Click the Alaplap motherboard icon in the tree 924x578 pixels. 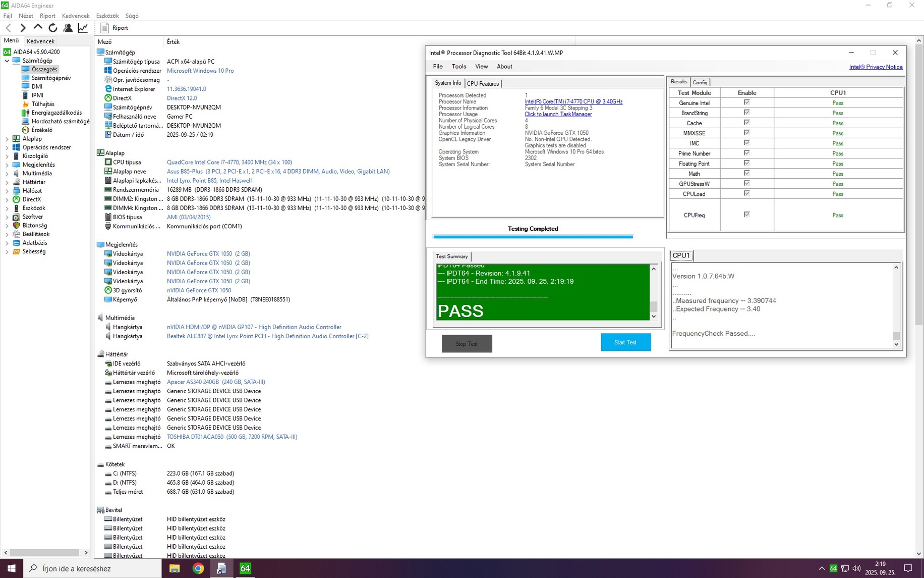pyautogui.click(x=16, y=138)
